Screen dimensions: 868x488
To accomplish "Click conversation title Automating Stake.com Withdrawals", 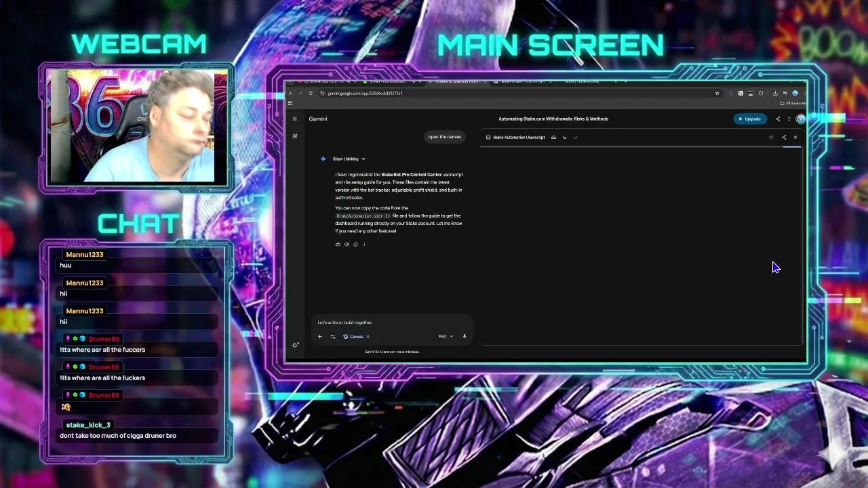I will point(553,119).
